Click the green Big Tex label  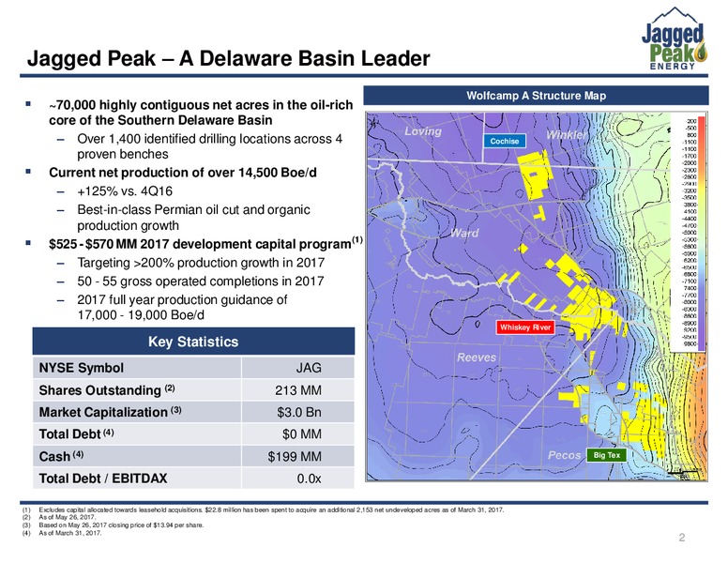[606, 455]
